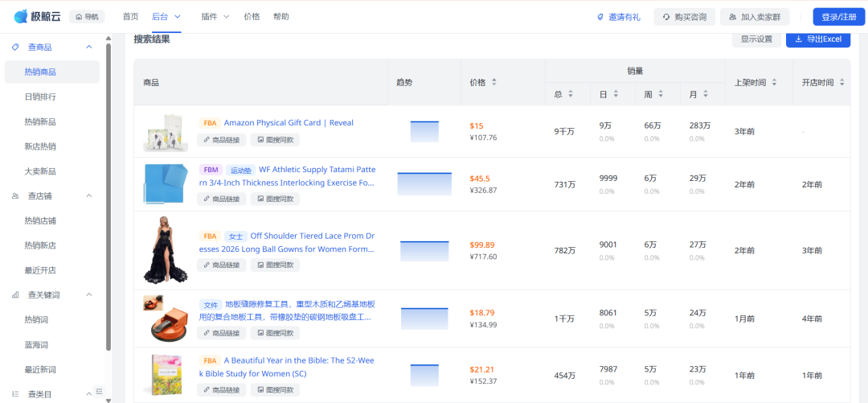
Task: Open Off Shoulder Tiered Lace Prom Dress link
Action: [287, 242]
